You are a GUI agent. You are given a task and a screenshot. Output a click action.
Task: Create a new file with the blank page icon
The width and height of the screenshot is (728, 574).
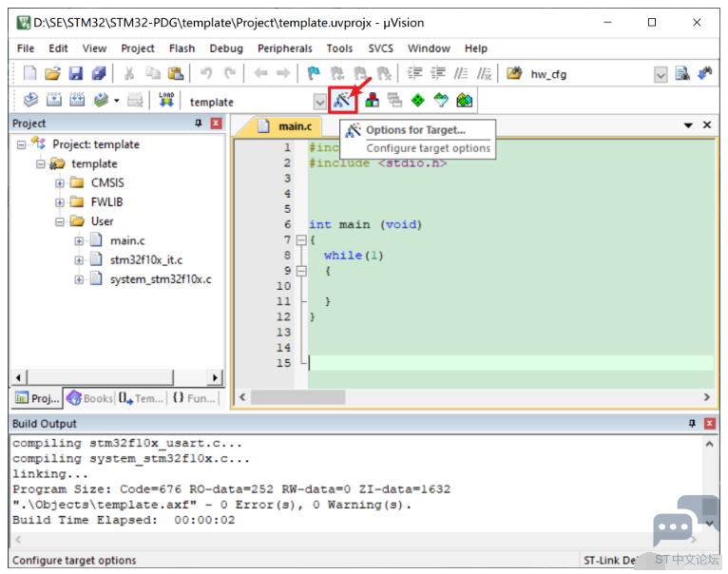pyautogui.click(x=30, y=73)
